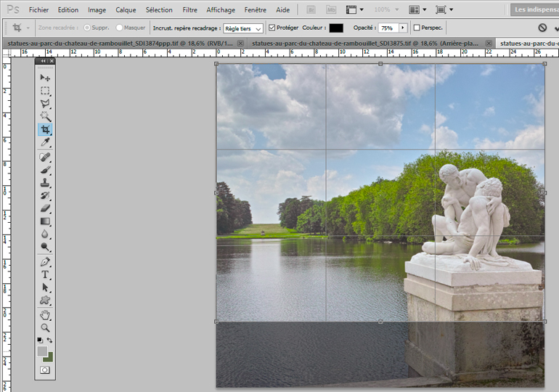Select the Spot Healing Brush tool

click(45, 157)
